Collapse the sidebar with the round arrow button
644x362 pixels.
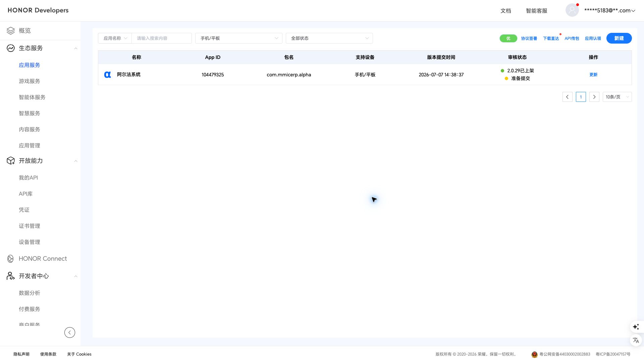(x=70, y=333)
